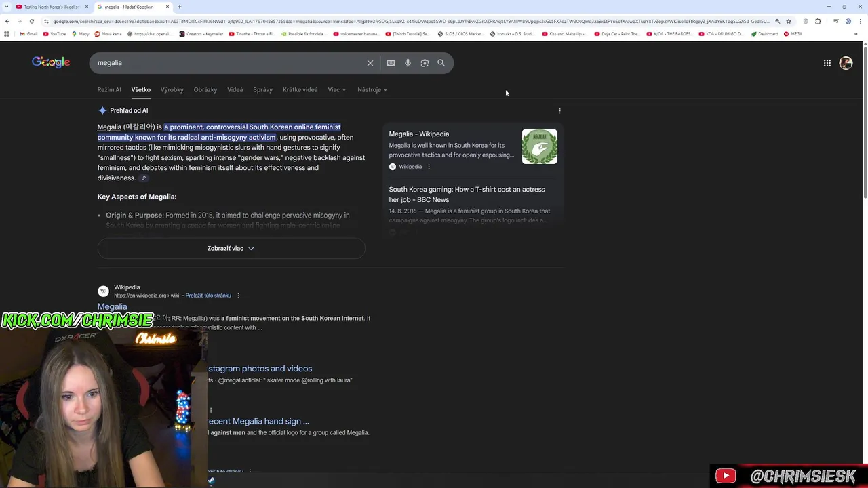Viewport: 868px width, 488px height.
Task: Open the Kiss and Make Up bookmark
Action: pyautogui.click(x=565, y=34)
